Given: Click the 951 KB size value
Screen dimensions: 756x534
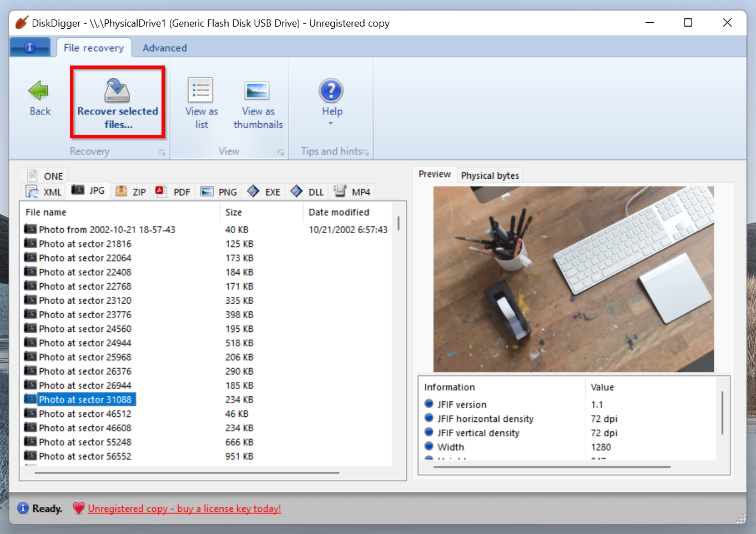Looking at the screenshot, I should pyautogui.click(x=239, y=456).
